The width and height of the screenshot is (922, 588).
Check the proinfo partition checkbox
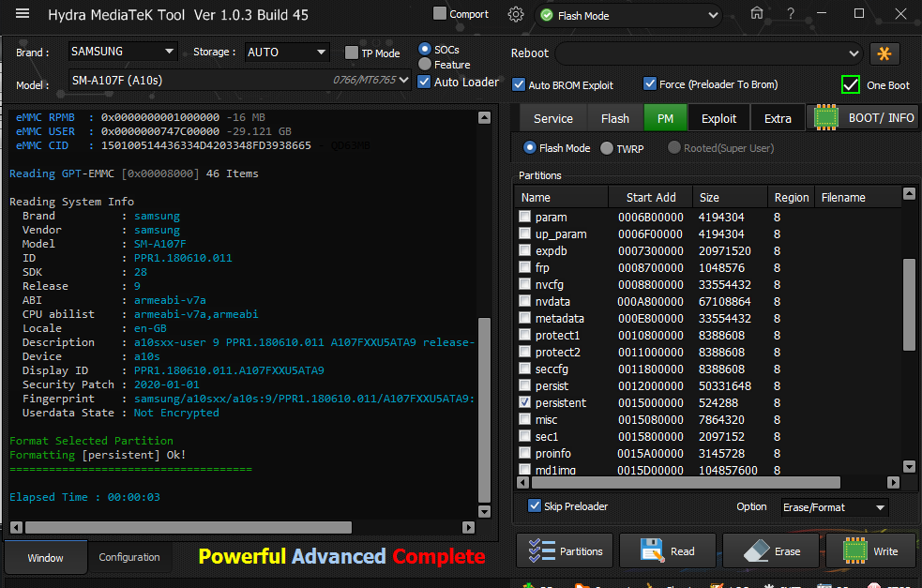click(x=525, y=453)
